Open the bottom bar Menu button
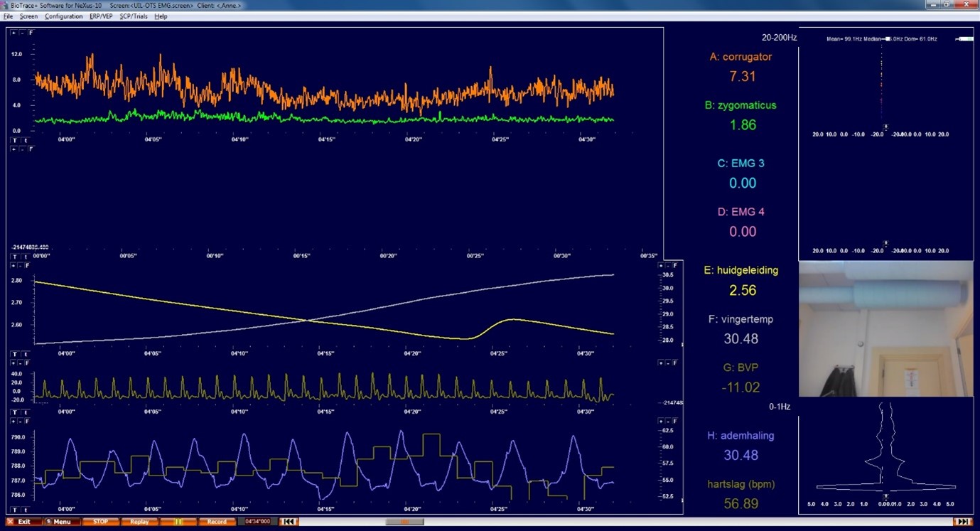 click(x=60, y=522)
